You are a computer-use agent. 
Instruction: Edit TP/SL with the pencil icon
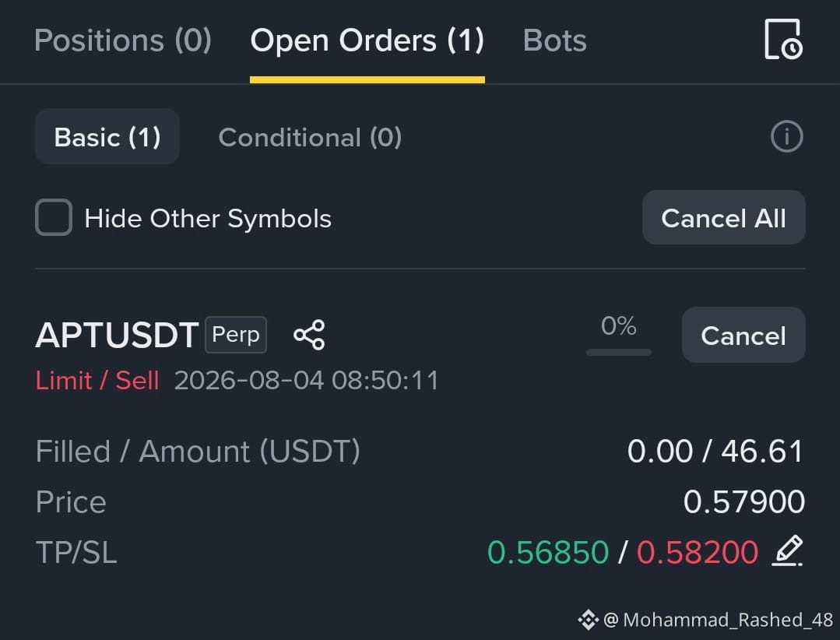(x=787, y=550)
